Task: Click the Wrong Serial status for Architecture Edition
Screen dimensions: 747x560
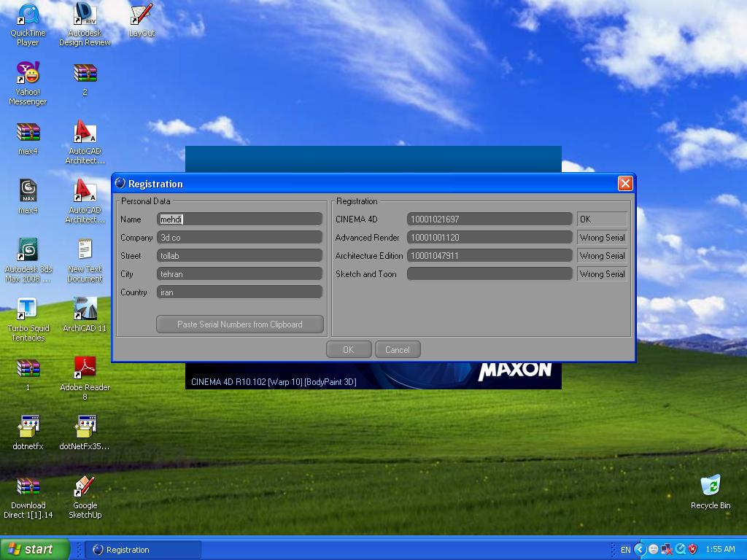Action: tap(602, 256)
